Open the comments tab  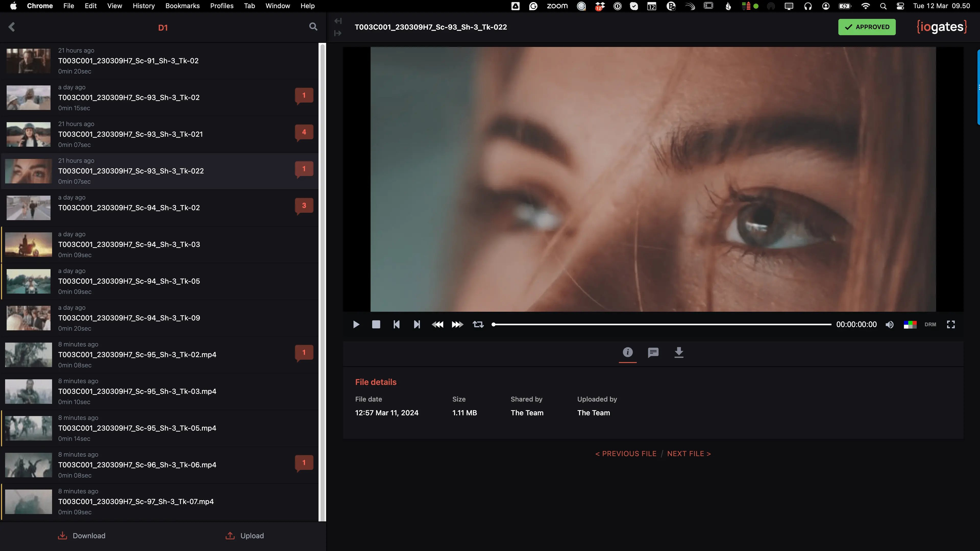[x=653, y=353]
